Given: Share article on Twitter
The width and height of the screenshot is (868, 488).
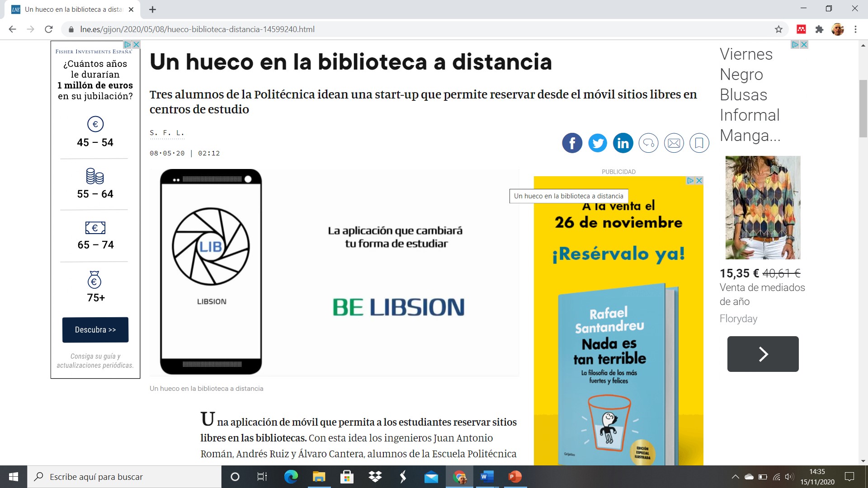Looking at the screenshot, I should point(598,143).
